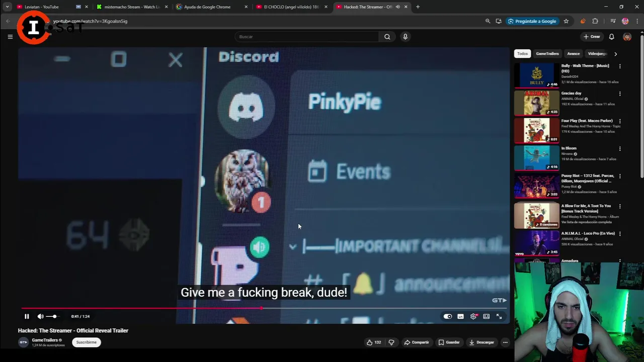The height and width of the screenshot is (362, 644).
Task: Start voice search with the microphone
Action: (x=405, y=36)
